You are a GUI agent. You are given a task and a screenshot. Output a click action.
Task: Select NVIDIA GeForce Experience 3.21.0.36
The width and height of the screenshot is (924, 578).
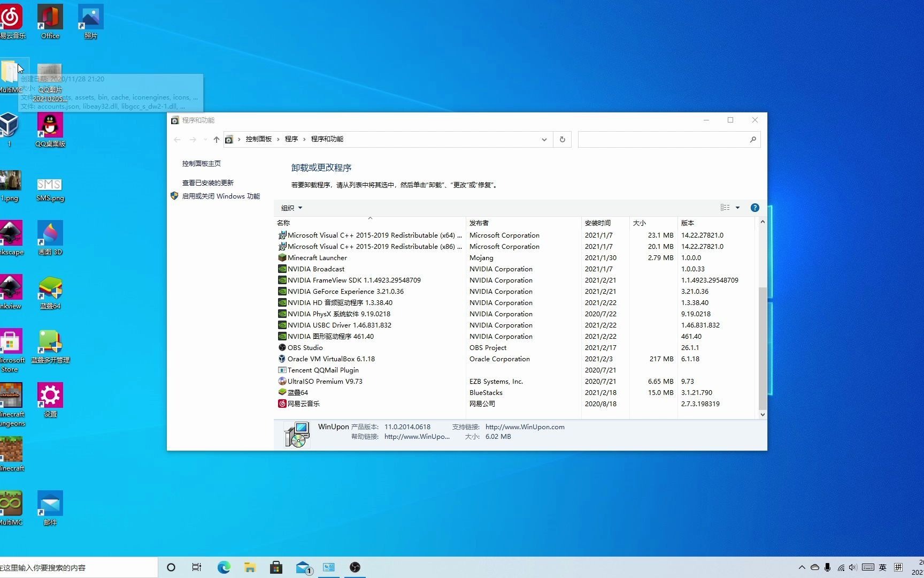[515, 292]
